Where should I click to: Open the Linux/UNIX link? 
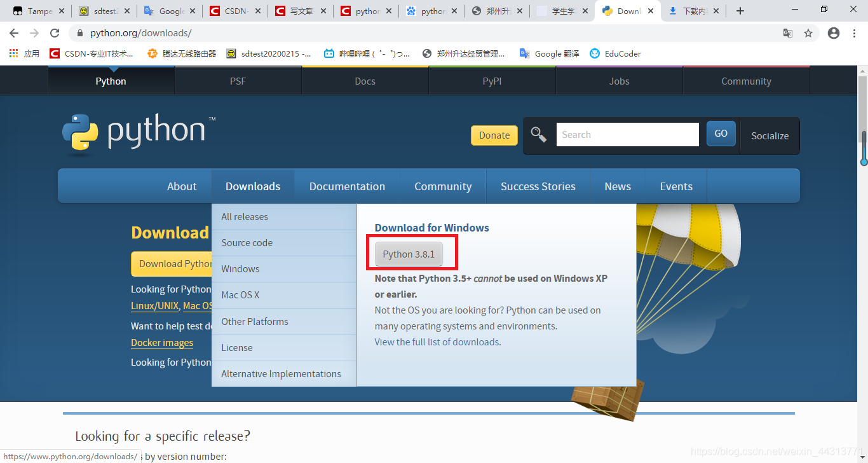pyautogui.click(x=154, y=306)
